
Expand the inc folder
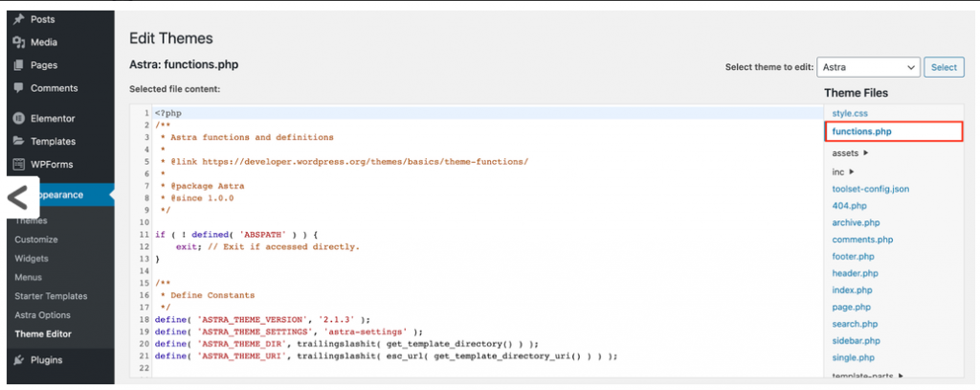pyautogui.click(x=842, y=172)
